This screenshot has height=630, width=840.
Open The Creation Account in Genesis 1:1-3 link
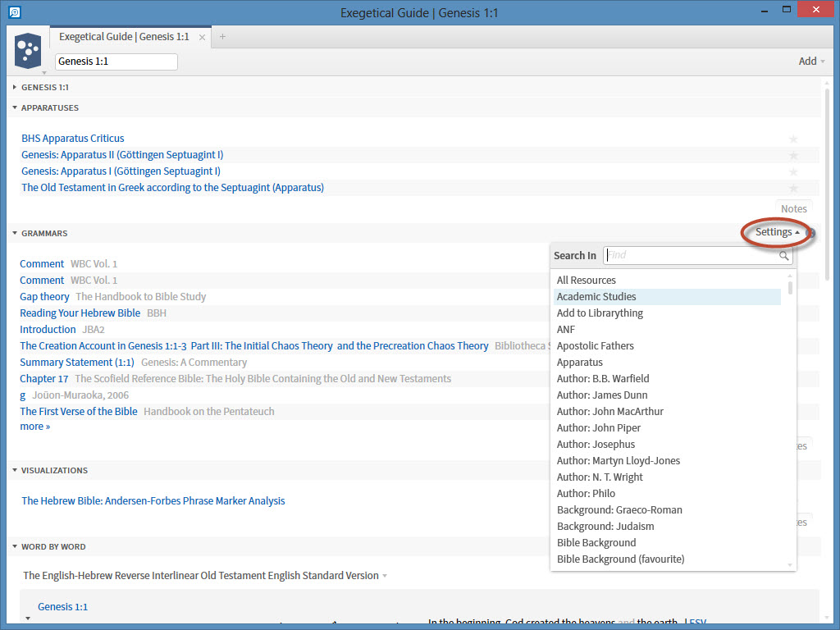tap(254, 346)
